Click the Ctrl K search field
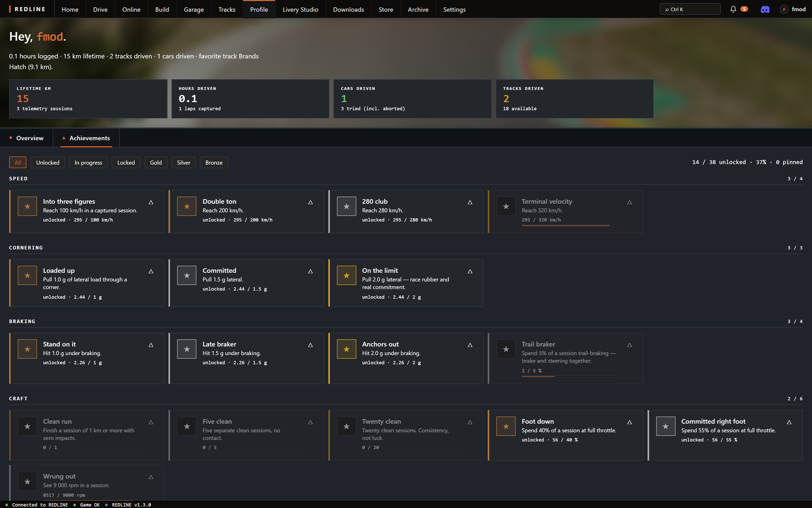 [690, 9]
